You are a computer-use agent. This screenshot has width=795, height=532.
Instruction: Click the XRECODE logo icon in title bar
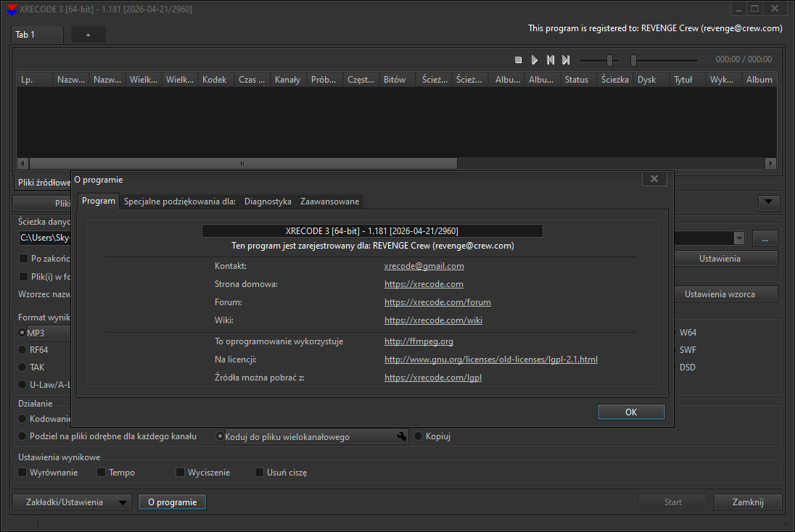pos(12,9)
